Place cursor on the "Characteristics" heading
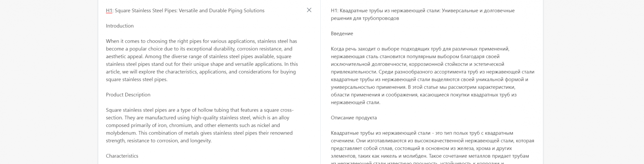The height and width of the screenshot is (164, 644). (x=122, y=156)
